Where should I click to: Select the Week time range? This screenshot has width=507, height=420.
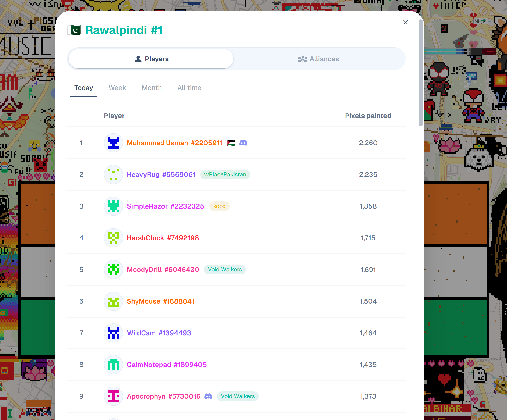coord(117,88)
